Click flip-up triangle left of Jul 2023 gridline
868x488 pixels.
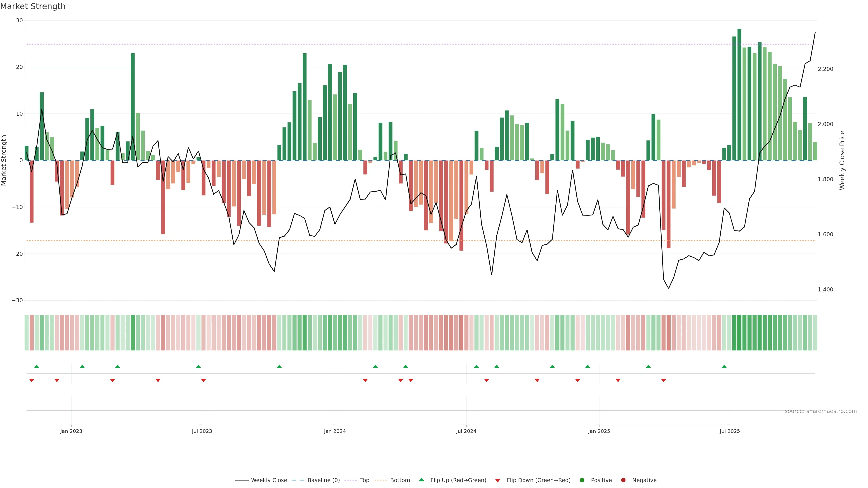(198, 366)
